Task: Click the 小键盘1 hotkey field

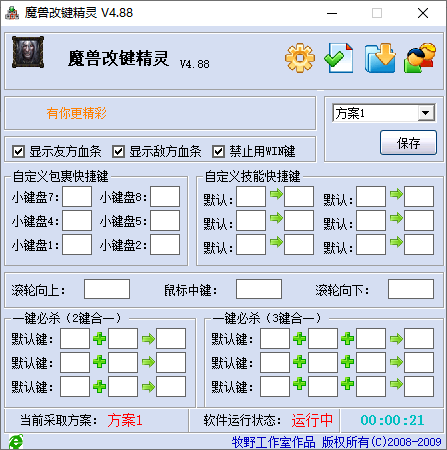Action: pyautogui.click(x=77, y=244)
